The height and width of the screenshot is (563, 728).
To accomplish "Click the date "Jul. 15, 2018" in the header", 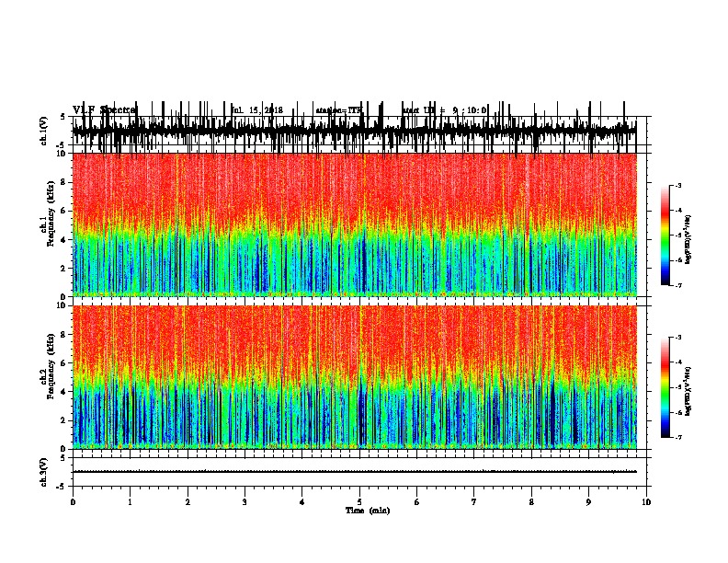I will (x=257, y=110).
